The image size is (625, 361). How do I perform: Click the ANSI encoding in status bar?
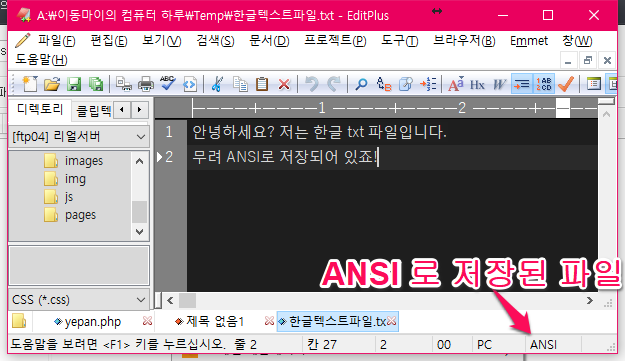(543, 345)
